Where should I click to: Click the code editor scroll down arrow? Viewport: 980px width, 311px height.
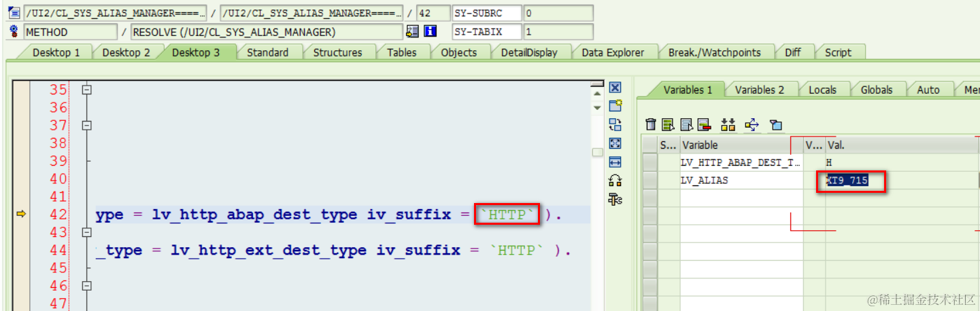(597, 107)
